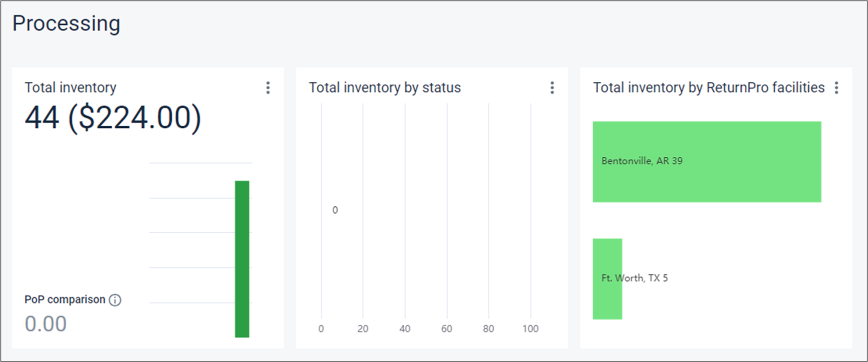Click the Total inventory by status title
The image size is (868, 362).
tap(384, 88)
